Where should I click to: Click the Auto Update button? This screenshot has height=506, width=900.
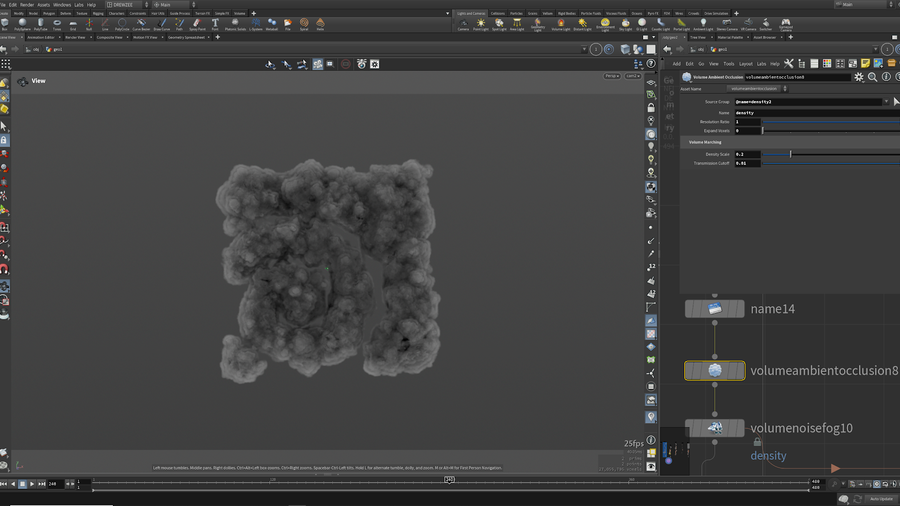pyautogui.click(x=881, y=499)
